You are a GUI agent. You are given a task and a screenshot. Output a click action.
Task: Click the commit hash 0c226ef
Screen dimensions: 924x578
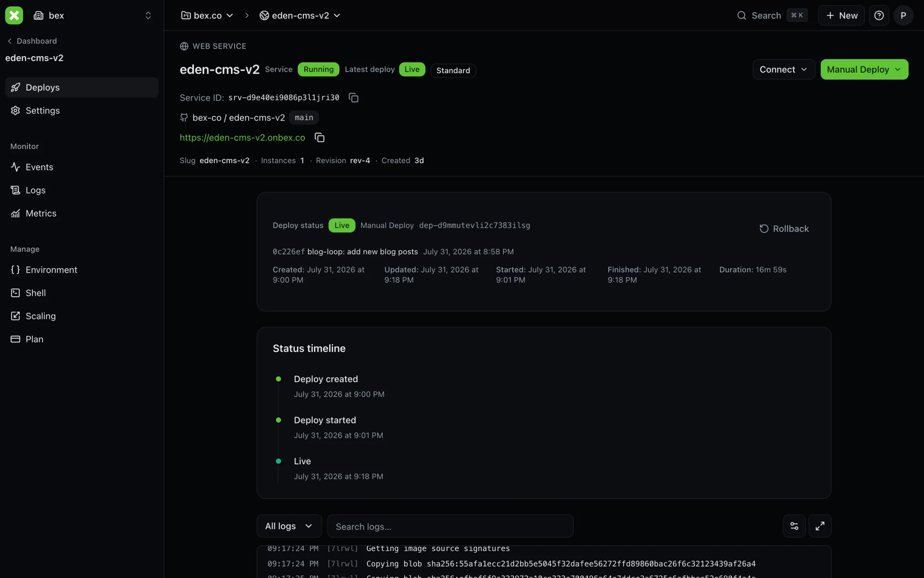coord(288,252)
